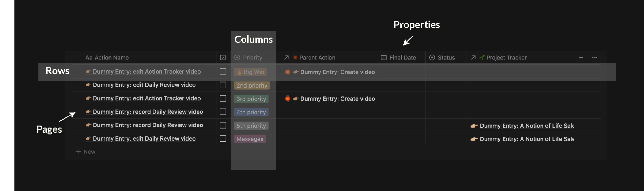This screenshot has height=191, width=644.
Task: Open the edit Action Tracker video page with Big Win
Action: (x=143, y=72)
